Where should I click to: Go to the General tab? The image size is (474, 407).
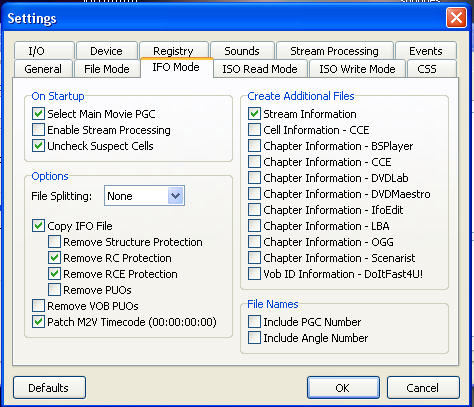click(x=43, y=69)
